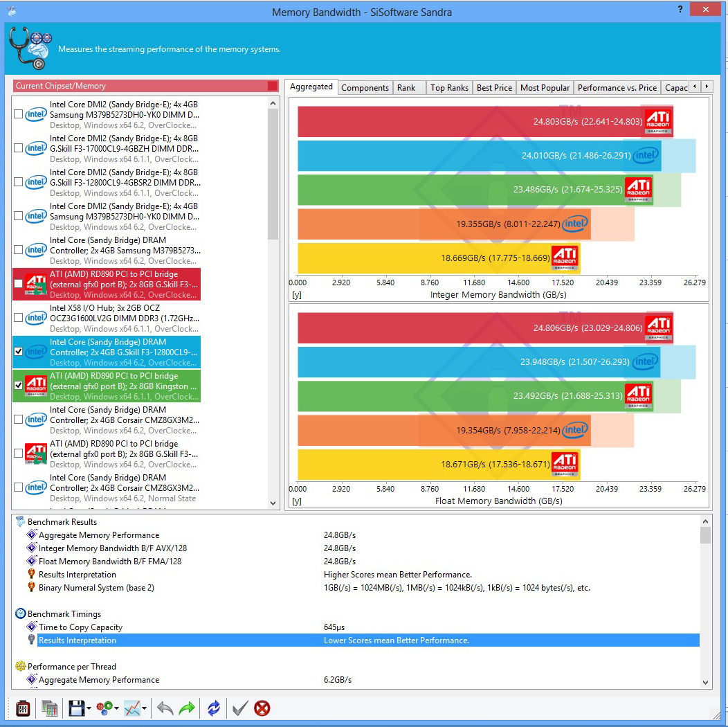Click the red cancel X icon
Image resolution: width=728 pixels, height=727 pixels.
(x=262, y=708)
